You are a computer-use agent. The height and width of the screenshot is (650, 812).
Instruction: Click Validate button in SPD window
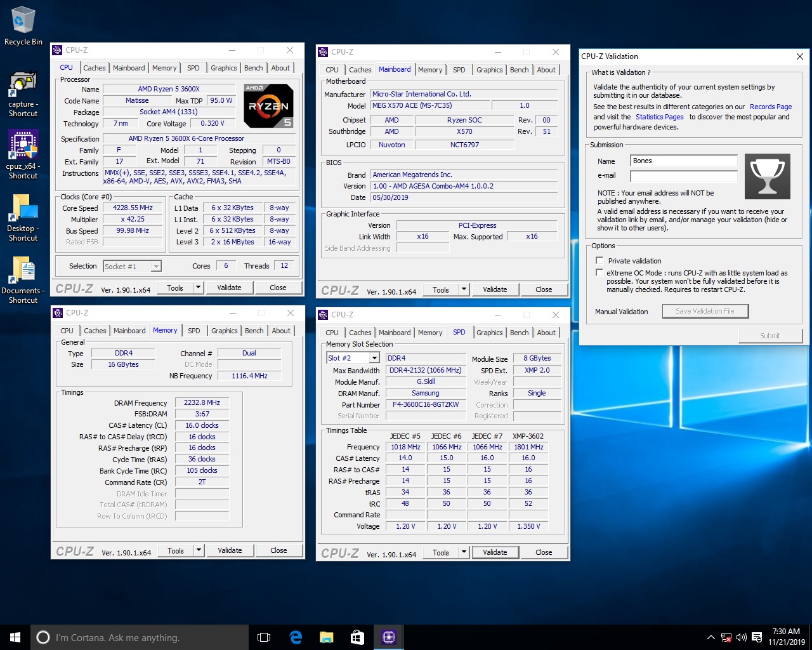[495, 552]
